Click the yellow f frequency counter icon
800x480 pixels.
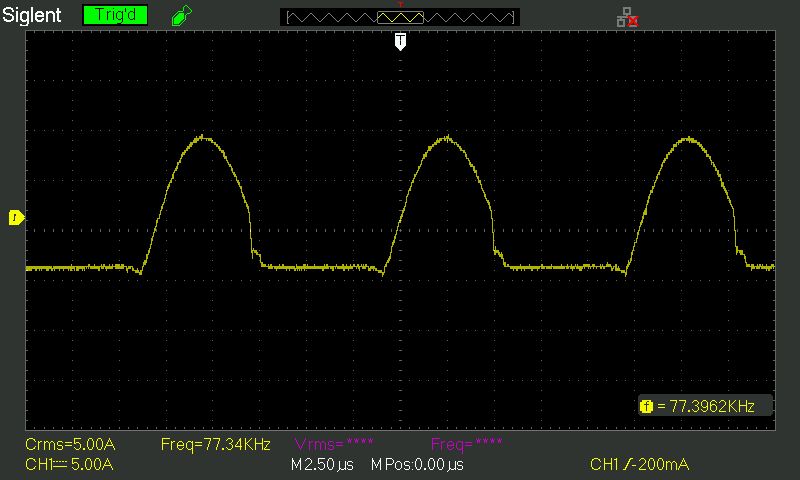click(646, 407)
